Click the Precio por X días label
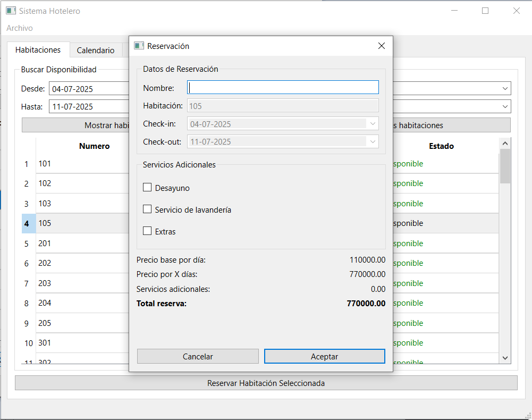Screen dimensions: 532x420 click(x=167, y=274)
